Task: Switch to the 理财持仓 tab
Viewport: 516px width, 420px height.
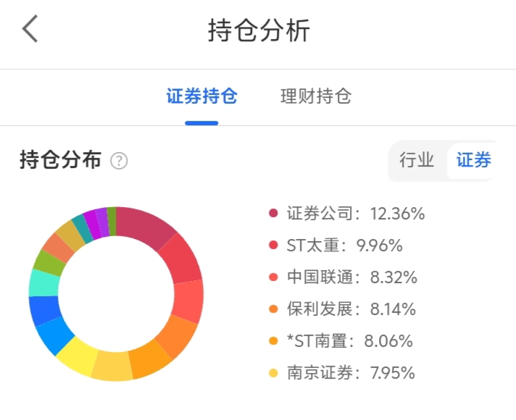Action: 315,96
